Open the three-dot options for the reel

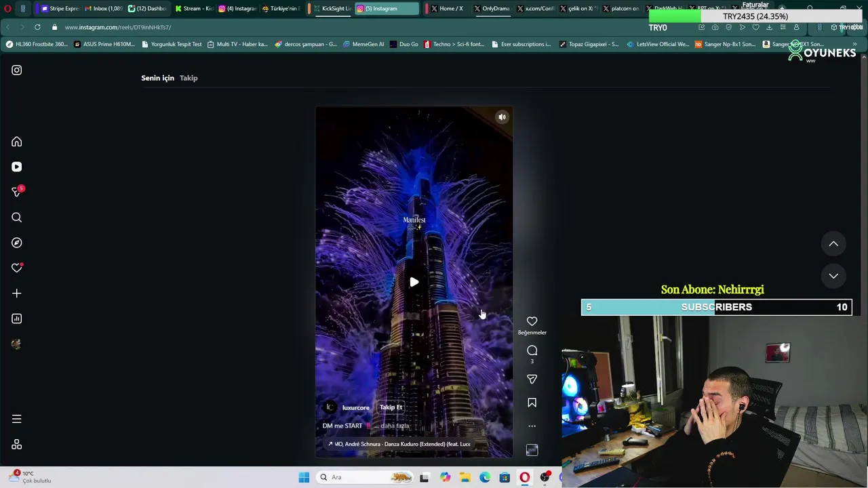click(x=532, y=426)
